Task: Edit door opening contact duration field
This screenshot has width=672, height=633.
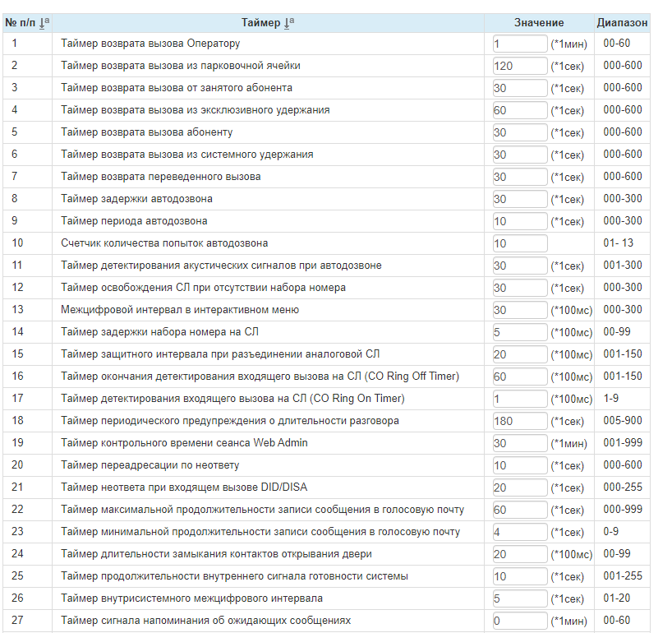Action: [520, 554]
